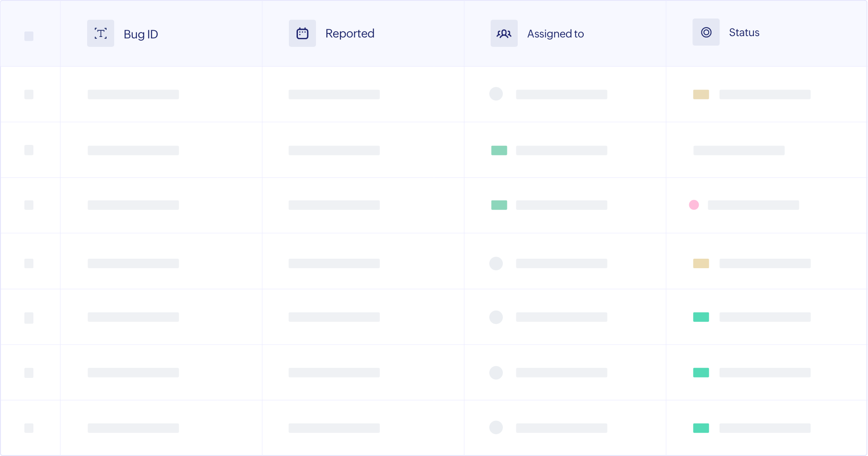Select the Reported column header label
Viewport: 868px width, 456px height.
point(350,33)
